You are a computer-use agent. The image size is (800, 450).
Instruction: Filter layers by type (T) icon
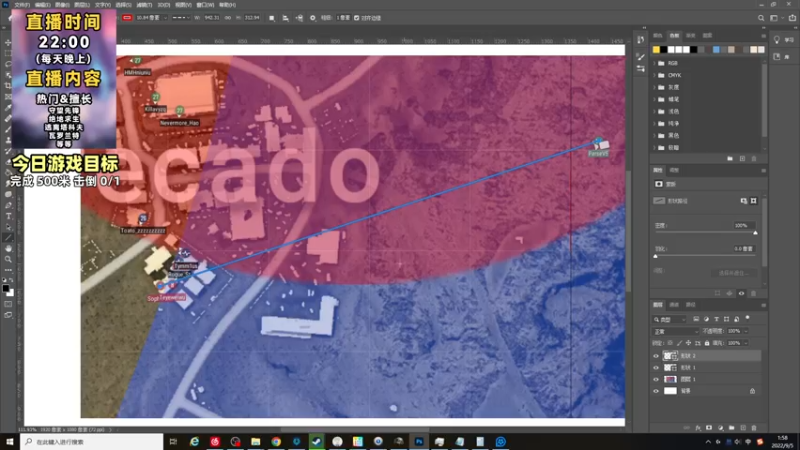point(716,319)
